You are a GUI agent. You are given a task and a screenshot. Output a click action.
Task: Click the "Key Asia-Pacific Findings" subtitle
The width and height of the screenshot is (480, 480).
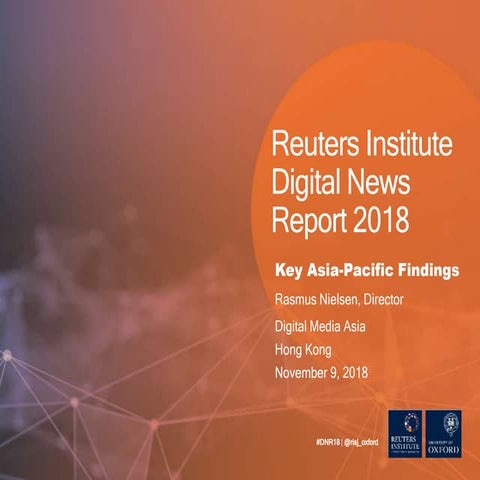pyautogui.click(x=367, y=270)
